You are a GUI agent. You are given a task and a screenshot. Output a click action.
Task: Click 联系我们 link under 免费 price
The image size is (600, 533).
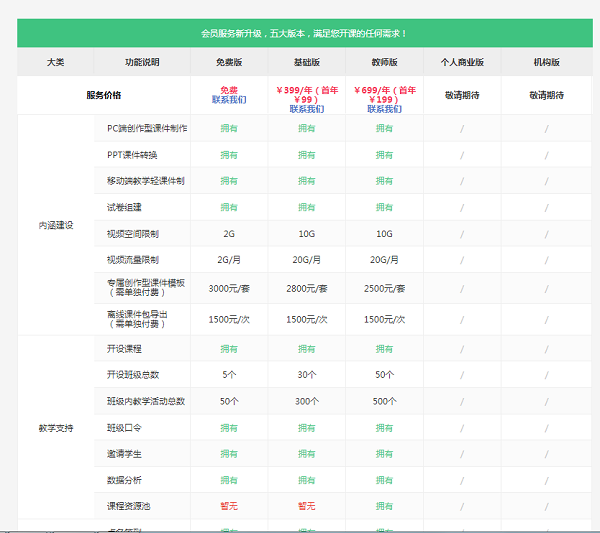point(229,100)
